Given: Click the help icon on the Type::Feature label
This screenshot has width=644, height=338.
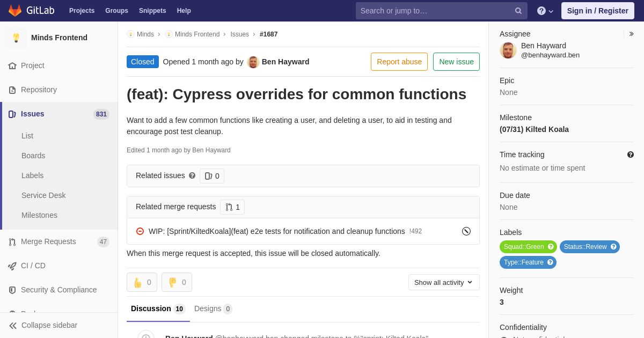Looking at the screenshot, I should point(550,262).
